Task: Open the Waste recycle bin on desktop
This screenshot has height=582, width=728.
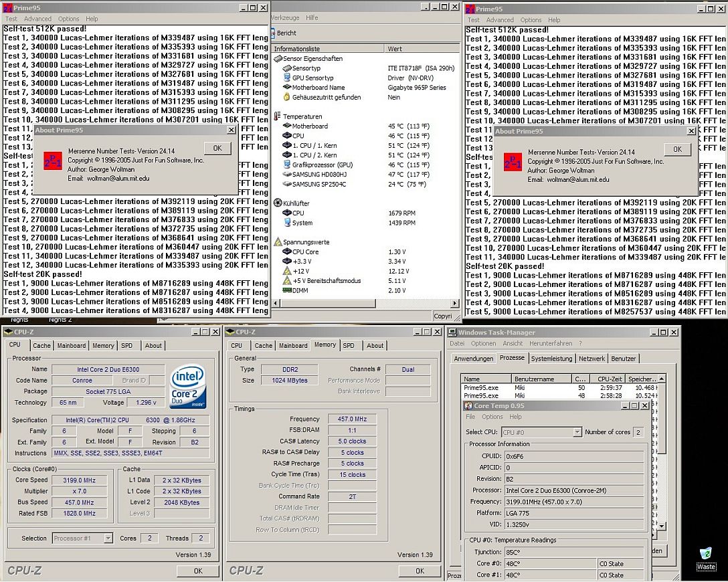Action: click(x=706, y=558)
